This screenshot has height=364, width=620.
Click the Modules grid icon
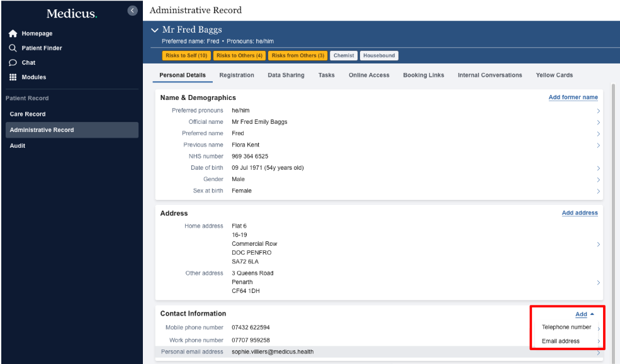(13, 77)
